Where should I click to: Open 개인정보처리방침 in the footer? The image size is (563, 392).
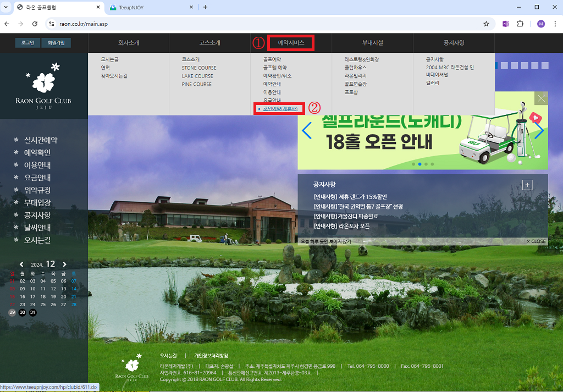point(211,356)
